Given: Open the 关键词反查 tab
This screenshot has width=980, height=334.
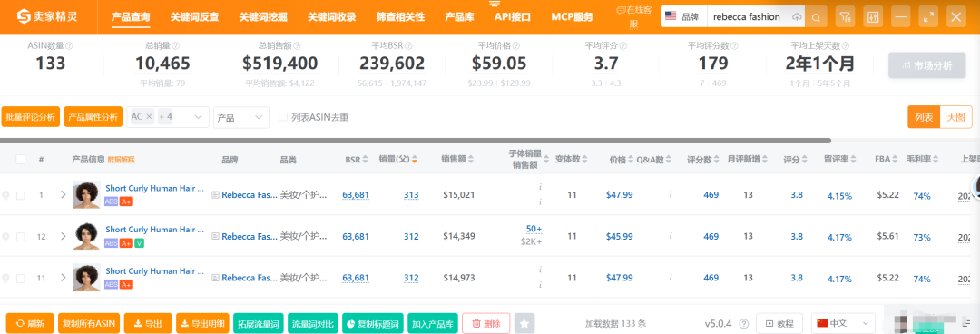Looking at the screenshot, I should point(194,17).
